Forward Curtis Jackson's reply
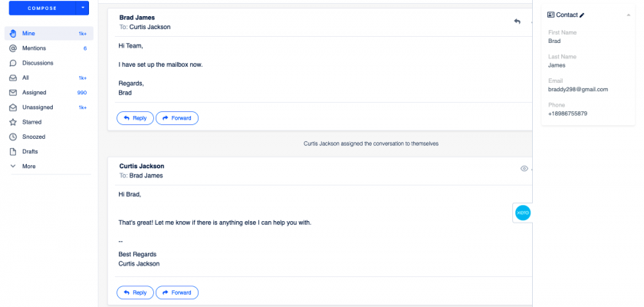The width and height of the screenshot is (644, 307). tap(177, 292)
